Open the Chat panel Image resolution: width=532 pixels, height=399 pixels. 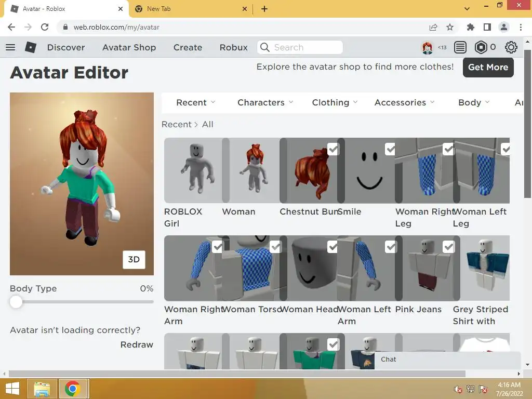click(447, 360)
